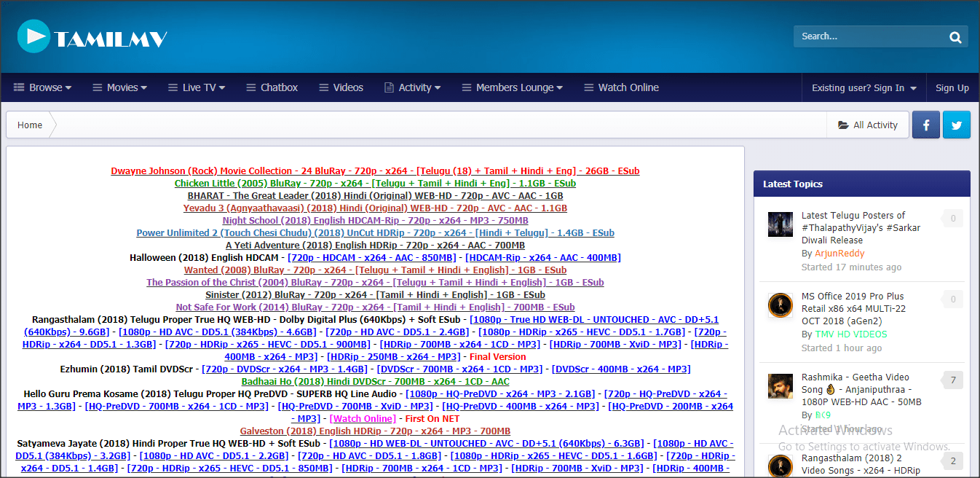Expand the Live TV dropdown
Screen dimensions: 980x478
tap(197, 87)
